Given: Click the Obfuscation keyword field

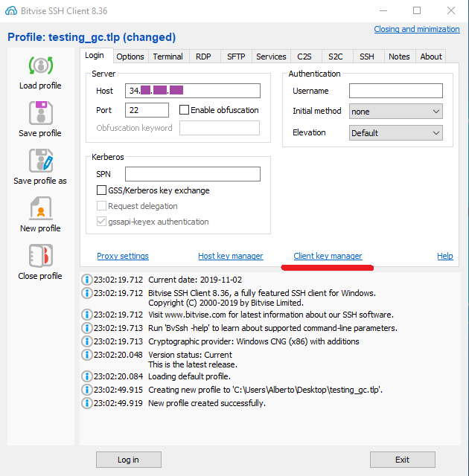Looking at the screenshot, I should [x=220, y=128].
